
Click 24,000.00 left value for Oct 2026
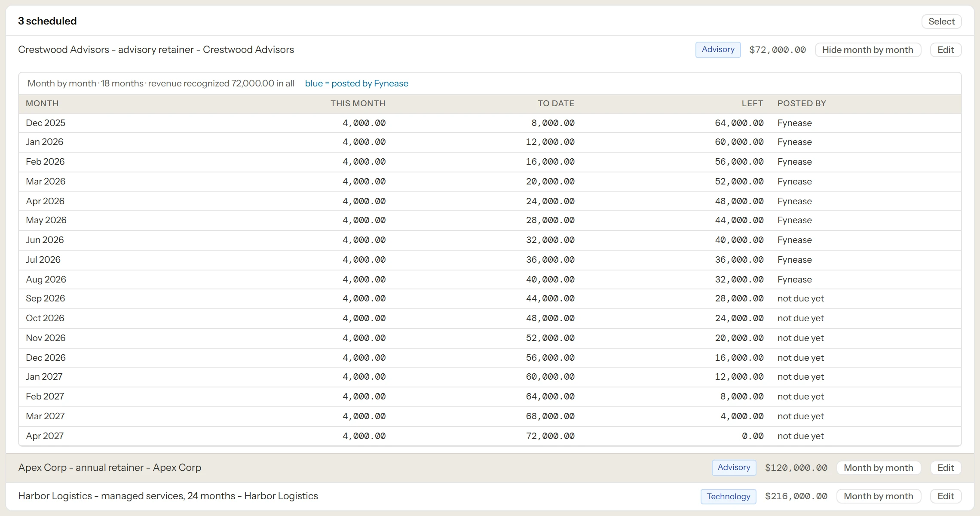click(x=739, y=318)
